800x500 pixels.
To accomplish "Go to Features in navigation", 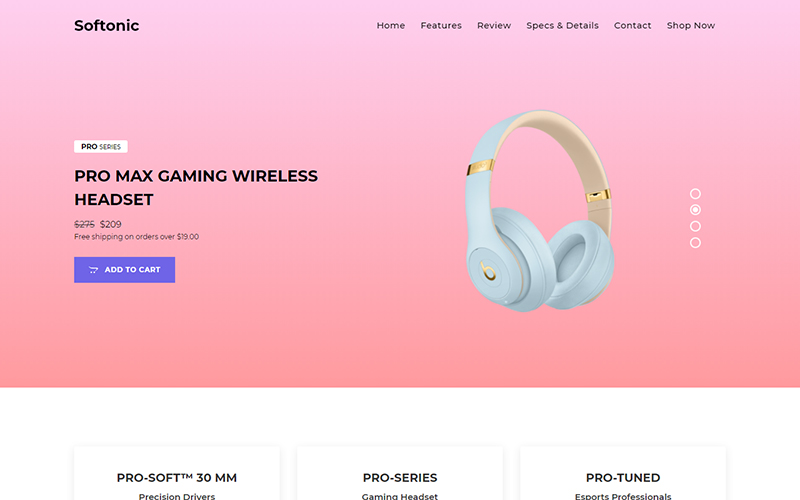I will 441,26.
